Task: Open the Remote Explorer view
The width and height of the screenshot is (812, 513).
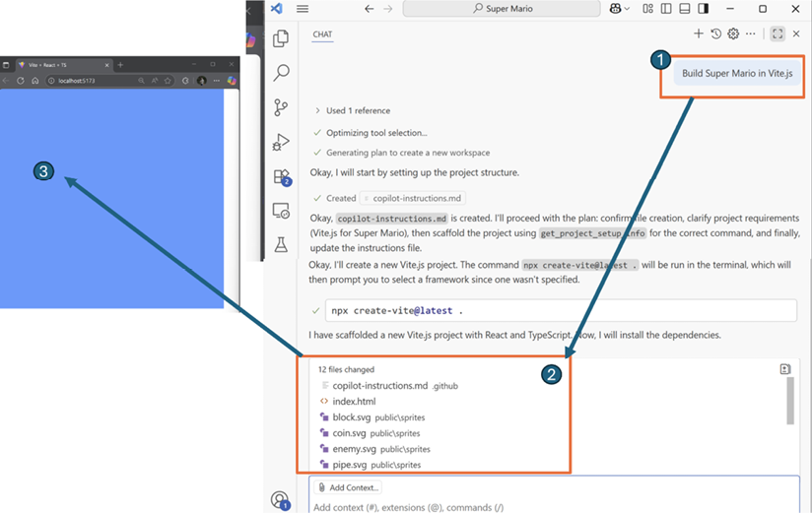Action: (281, 211)
